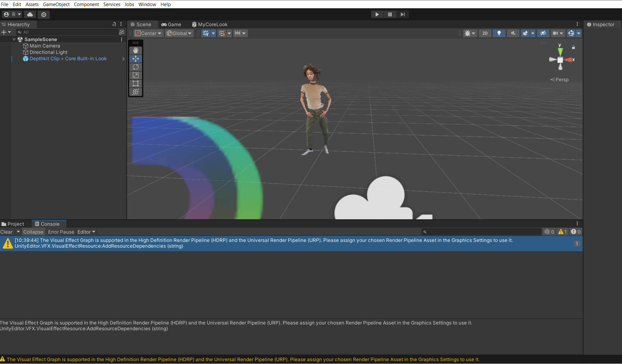Open the Global handle rotation dropdown
Screen dimensions: 622x364
[179, 33]
